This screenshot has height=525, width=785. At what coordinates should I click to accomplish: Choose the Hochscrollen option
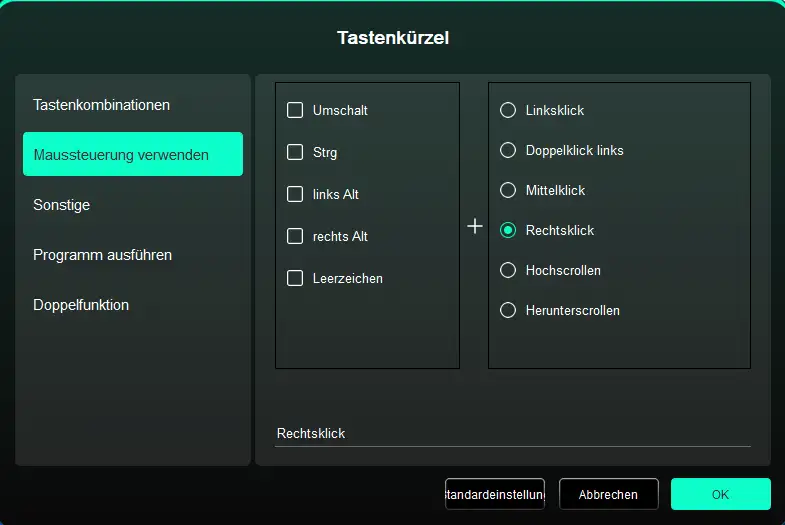pos(508,270)
